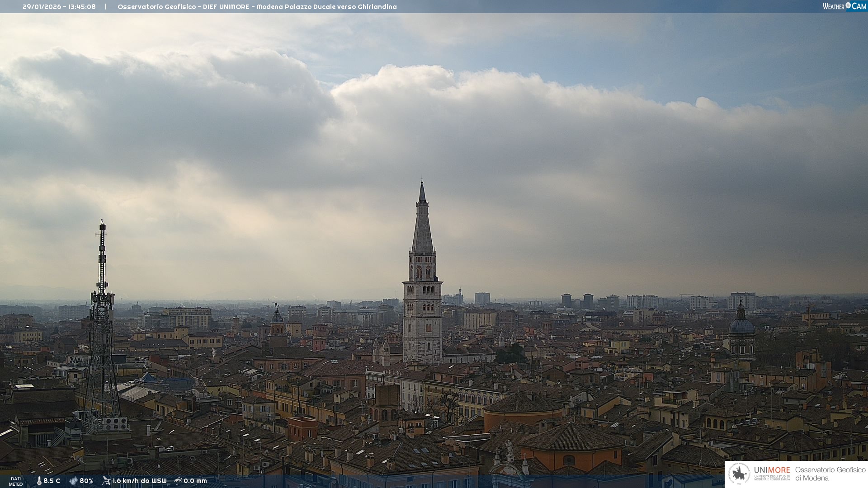Click the 0.0 mm precipitation value

pyautogui.click(x=195, y=481)
